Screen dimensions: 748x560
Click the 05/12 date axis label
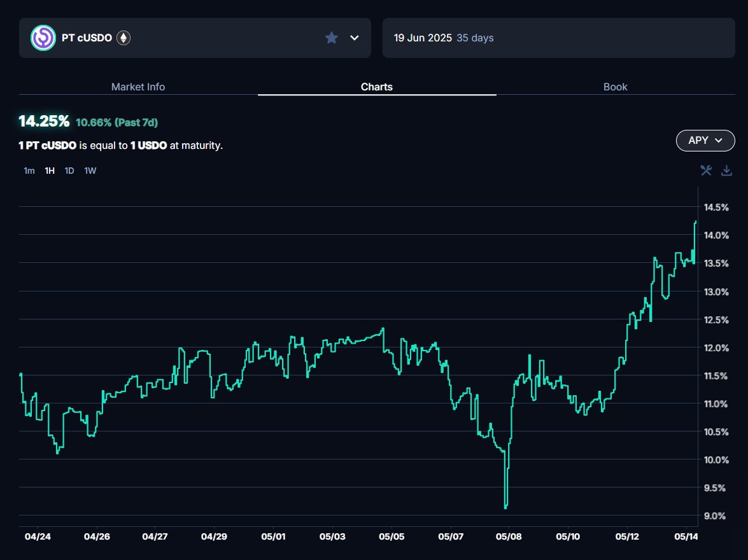coord(627,536)
